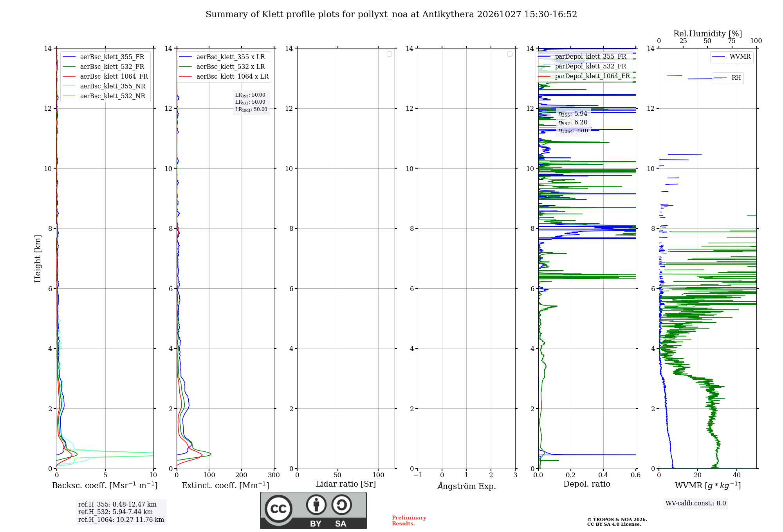Click the ref.H_355: 8.48-12.47 km text
The height and width of the screenshot is (532, 783).
pos(117,505)
